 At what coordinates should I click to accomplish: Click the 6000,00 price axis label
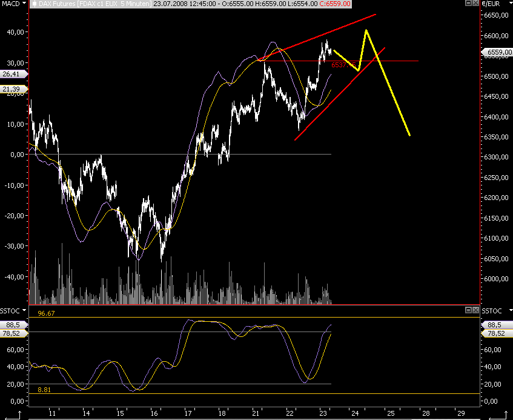coord(496,279)
